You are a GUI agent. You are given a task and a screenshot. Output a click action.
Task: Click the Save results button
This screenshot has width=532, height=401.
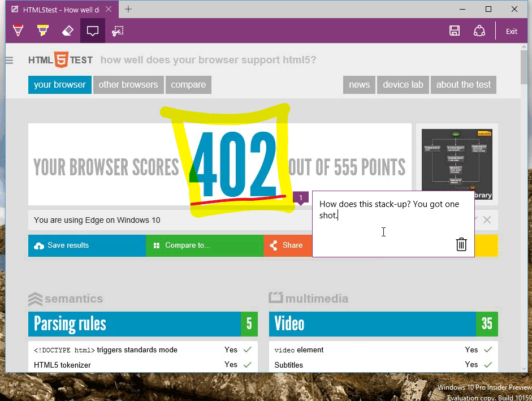point(87,245)
